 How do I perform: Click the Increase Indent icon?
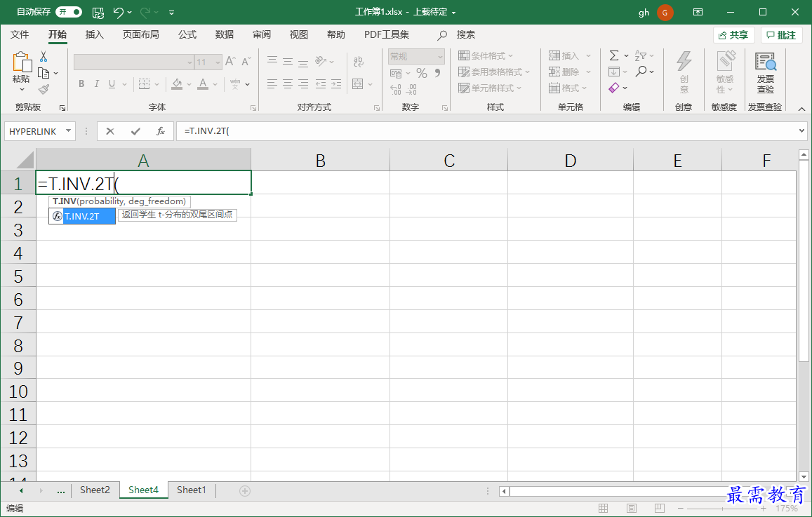click(x=336, y=84)
